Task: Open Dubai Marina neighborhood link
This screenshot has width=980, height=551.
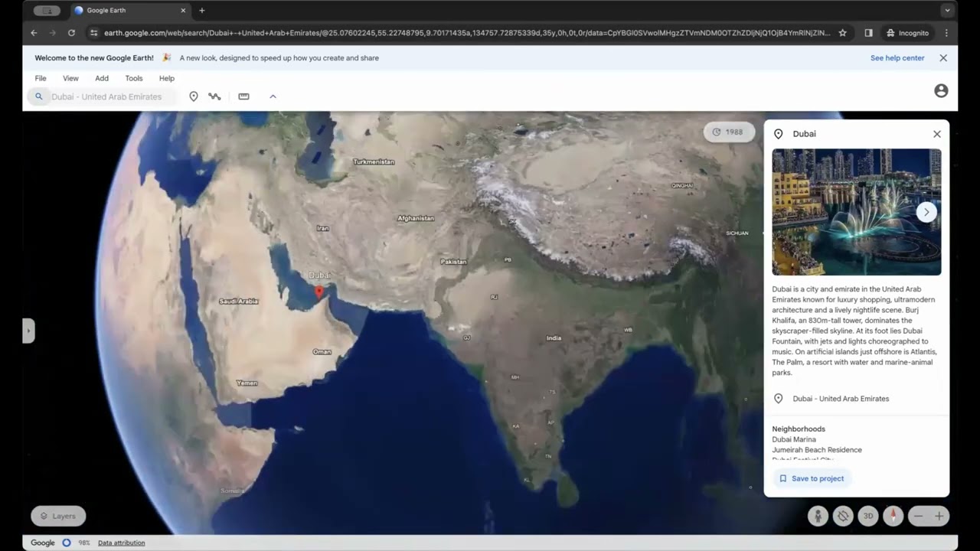Action: 794,439
